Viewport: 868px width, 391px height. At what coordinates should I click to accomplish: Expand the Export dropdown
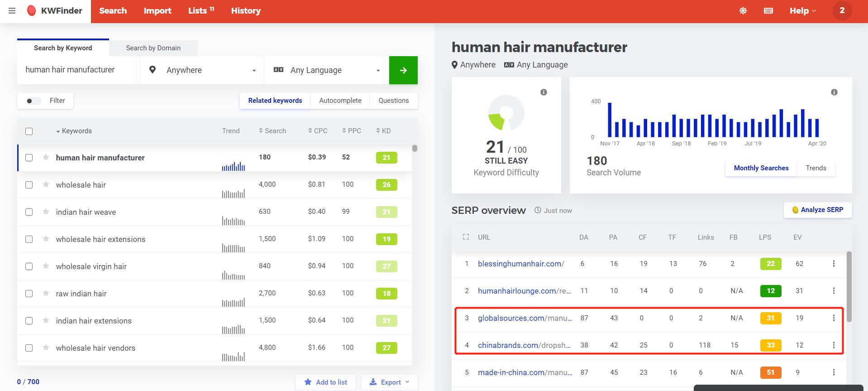(389, 382)
